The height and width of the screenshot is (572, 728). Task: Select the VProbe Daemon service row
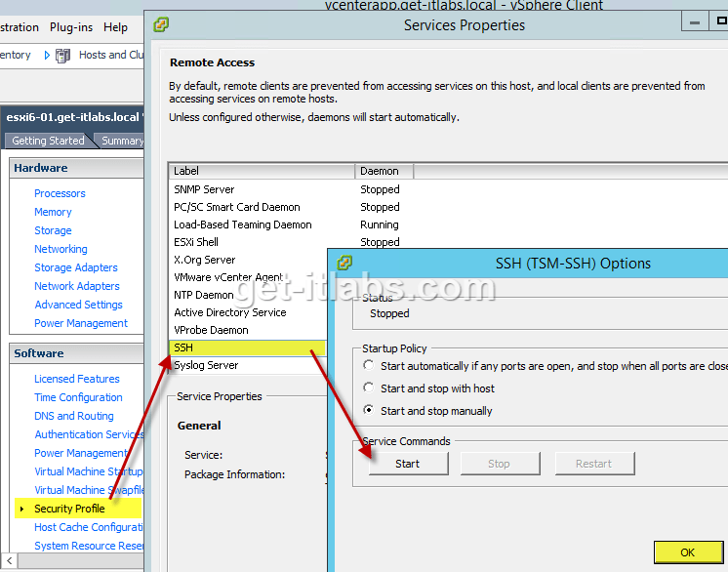tap(249, 331)
